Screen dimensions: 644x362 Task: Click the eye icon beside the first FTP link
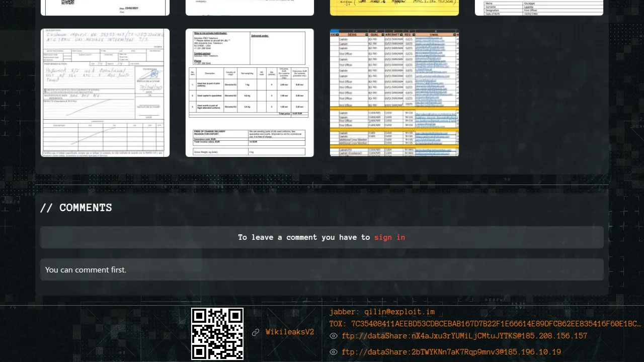[333, 336]
